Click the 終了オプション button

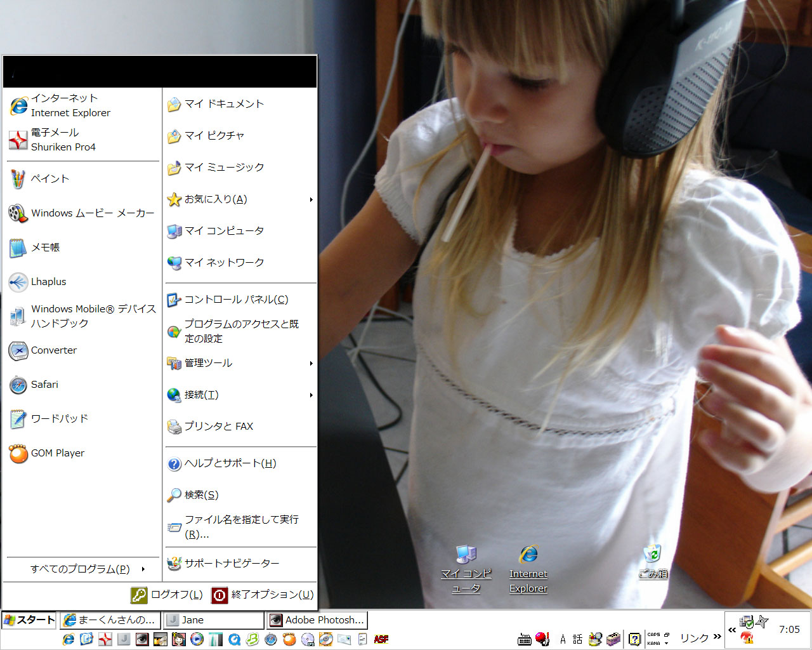click(x=263, y=595)
